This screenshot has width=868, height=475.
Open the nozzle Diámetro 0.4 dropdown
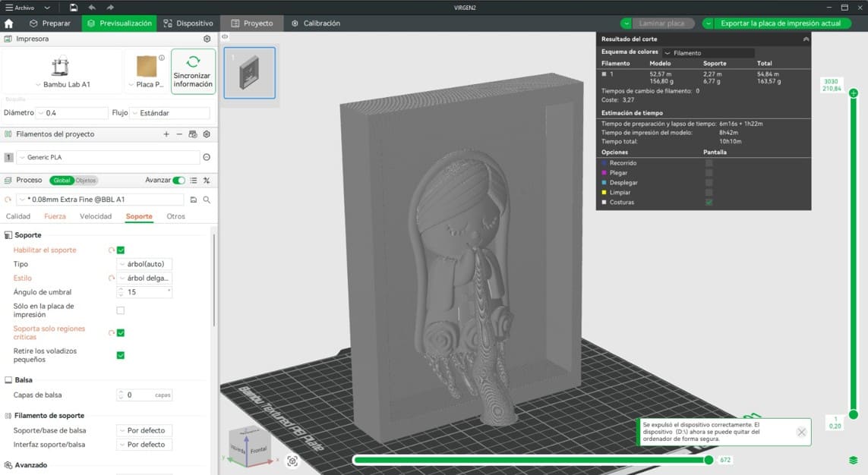click(x=72, y=113)
